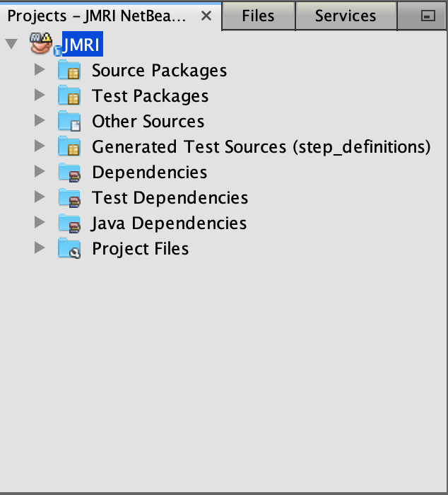Click the Generated Test Sources folder icon
The width and height of the screenshot is (448, 495).
click(x=69, y=147)
